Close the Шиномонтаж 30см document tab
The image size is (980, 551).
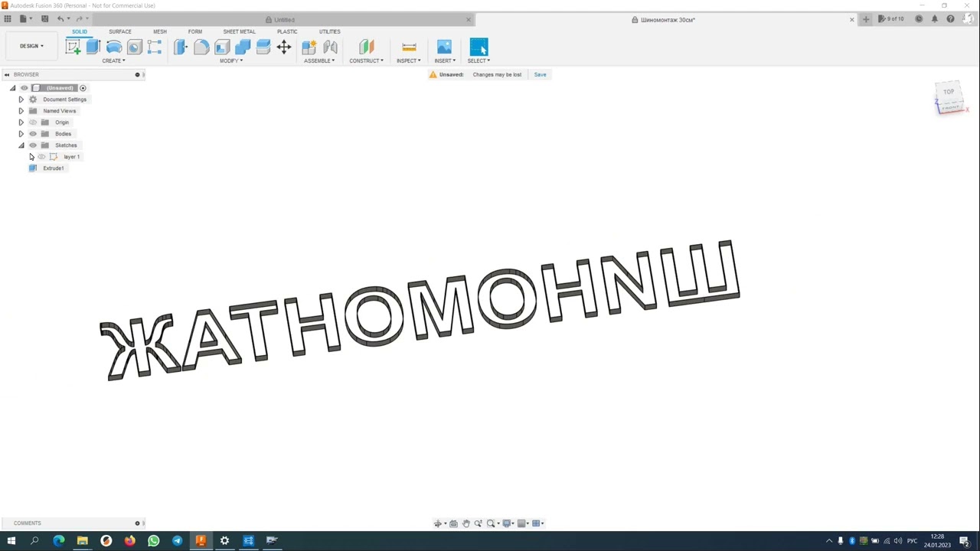point(851,20)
